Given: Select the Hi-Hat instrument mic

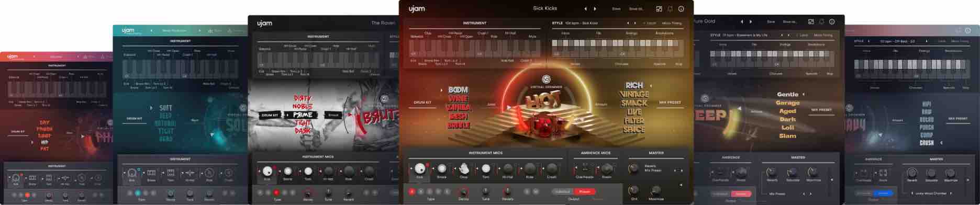Looking at the screenshot, I should [x=508, y=168].
